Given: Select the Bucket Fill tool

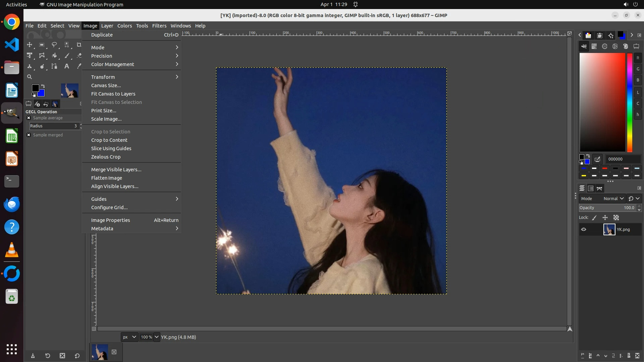Looking at the screenshot, I should pyautogui.click(x=54, y=56).
